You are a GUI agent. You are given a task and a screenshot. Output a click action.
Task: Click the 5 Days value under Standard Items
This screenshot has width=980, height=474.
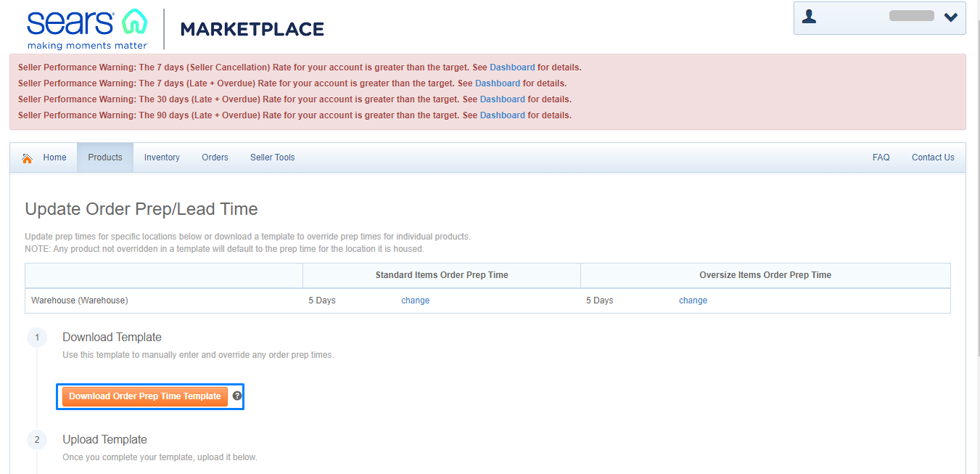click(322, 301)
